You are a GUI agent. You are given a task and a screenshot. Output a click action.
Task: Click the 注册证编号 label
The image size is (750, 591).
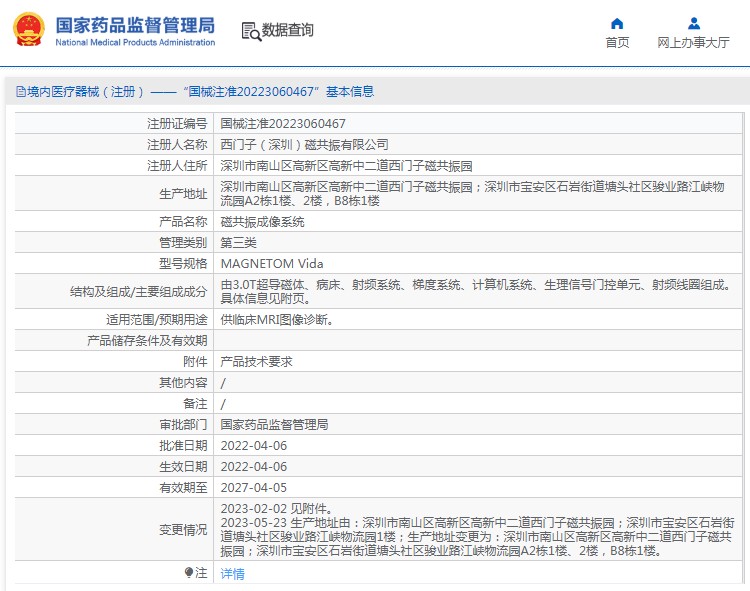point(177,124)
